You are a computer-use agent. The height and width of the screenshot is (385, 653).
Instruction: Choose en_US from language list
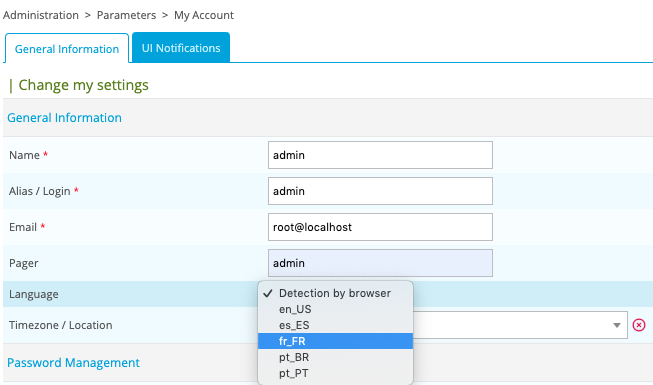tap(335, 309)
